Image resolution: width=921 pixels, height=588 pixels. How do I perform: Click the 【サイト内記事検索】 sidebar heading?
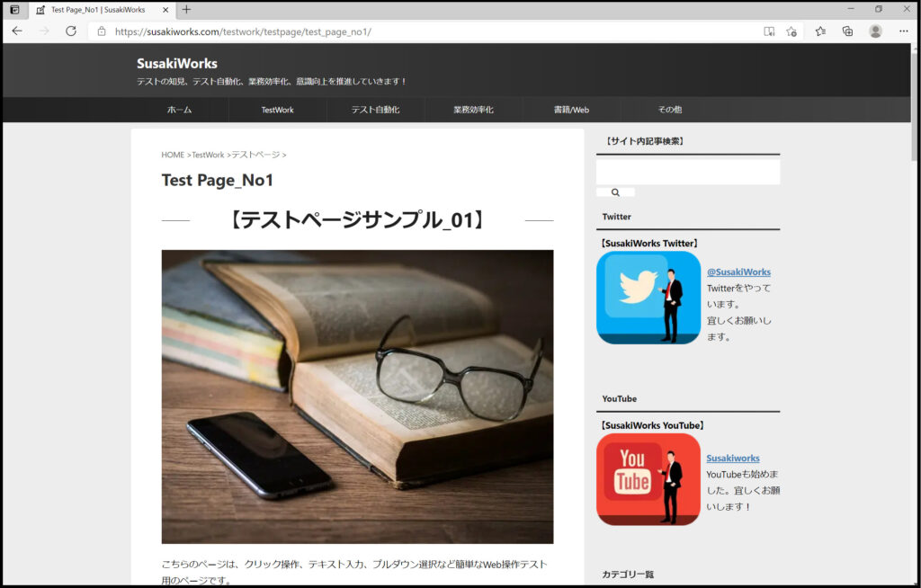point(644,141)
